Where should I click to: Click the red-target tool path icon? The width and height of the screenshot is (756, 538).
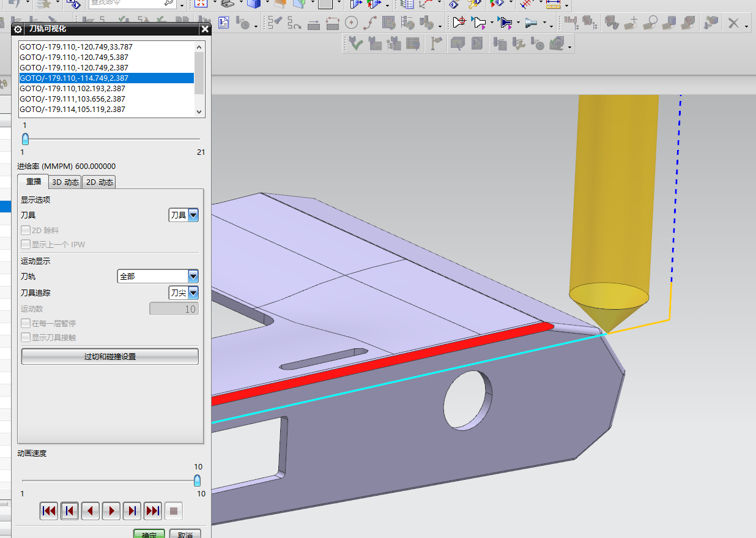point(459,23)
